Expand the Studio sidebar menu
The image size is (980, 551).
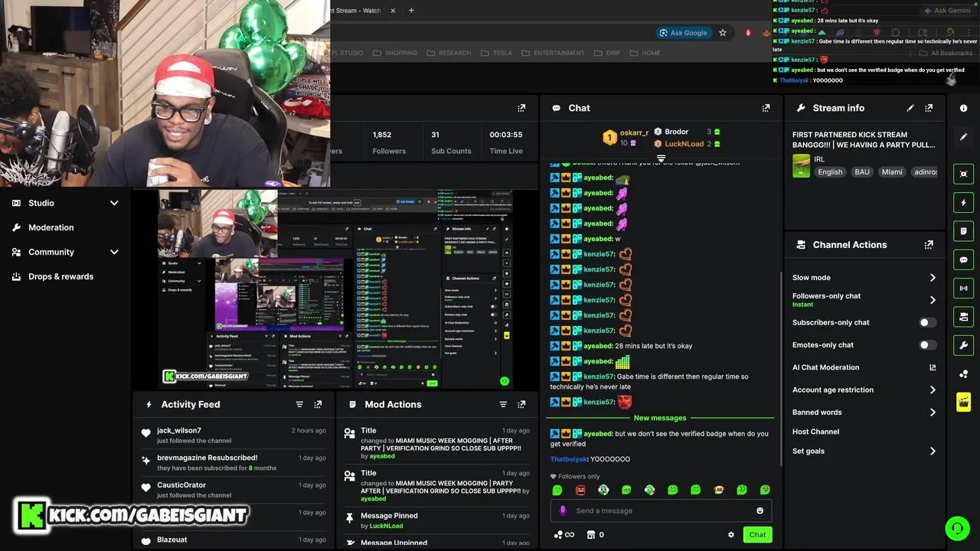[114, 203]
